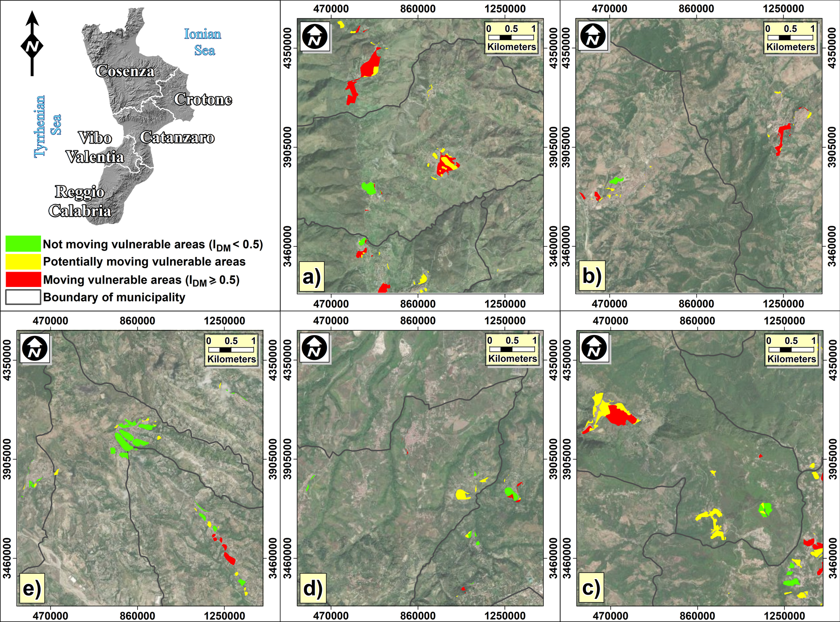Click the large red and yellow landslide area in panel c)
This screenshot has width=840, height=622.
[610, 413]
